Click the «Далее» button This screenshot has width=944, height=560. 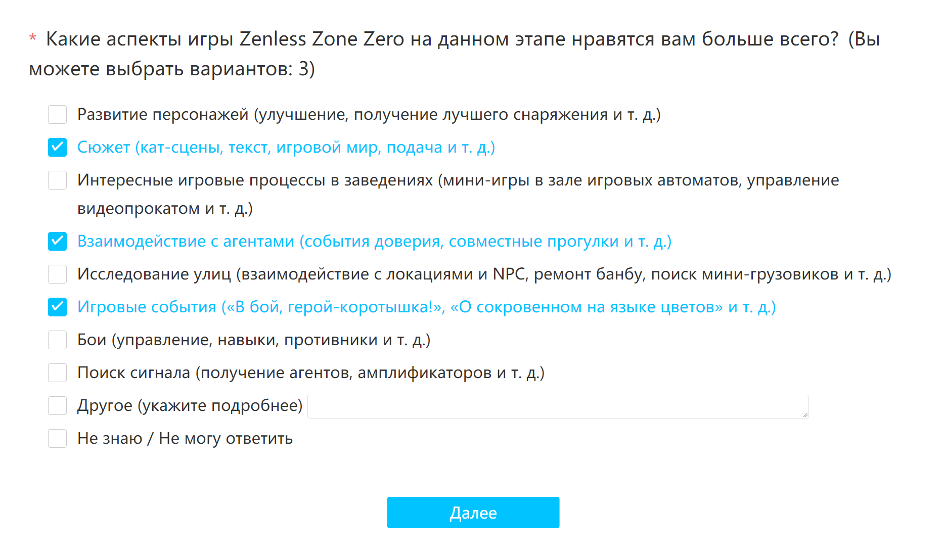pyautogui.click(x=473, y=512)
